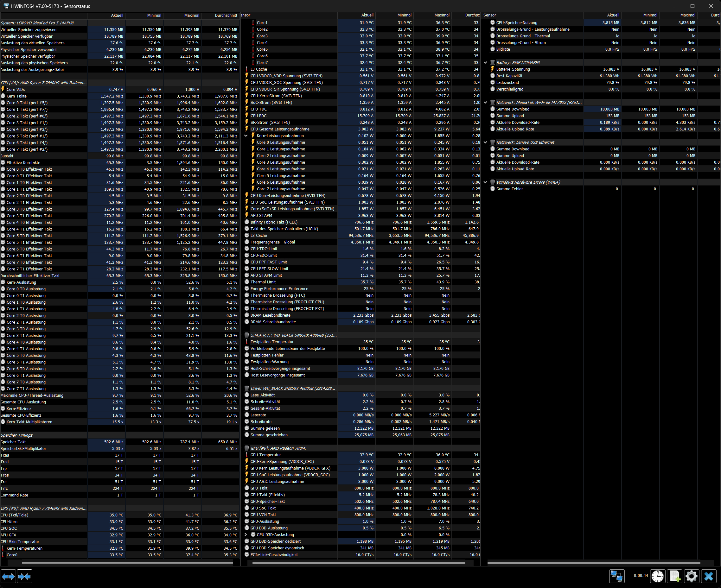Collapse the MediaTek Wi-Fi network group

485,103
